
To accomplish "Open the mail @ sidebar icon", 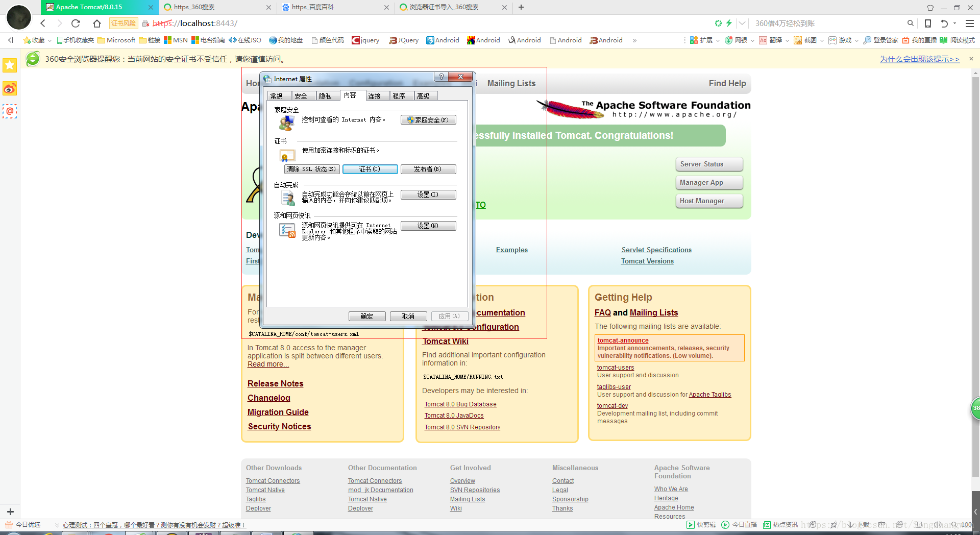I will [10, 111].
